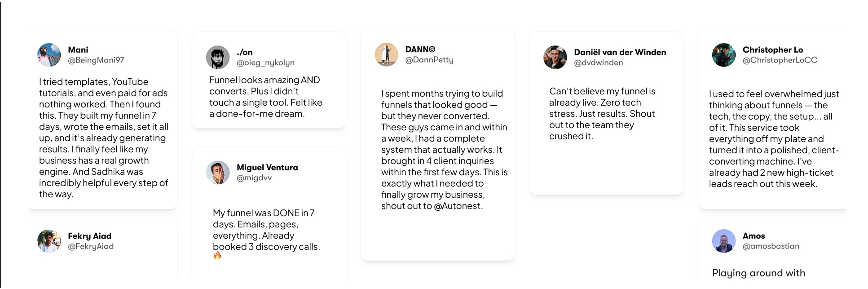The width and height of the screenshot is (868, 289).
Task: Click Fekry Aiad's profile avatar
Action: [x=49, y=241]
